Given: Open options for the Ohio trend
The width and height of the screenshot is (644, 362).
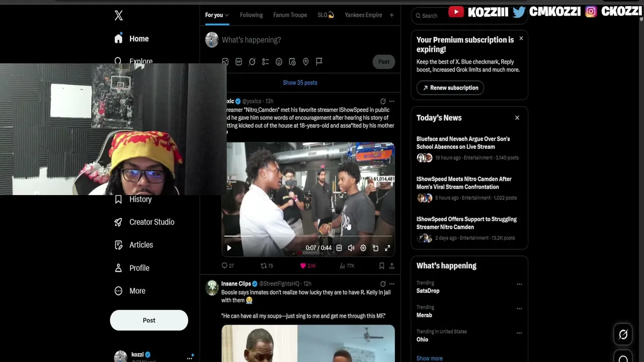Looking at the screenshot, I should coord(519,333).
